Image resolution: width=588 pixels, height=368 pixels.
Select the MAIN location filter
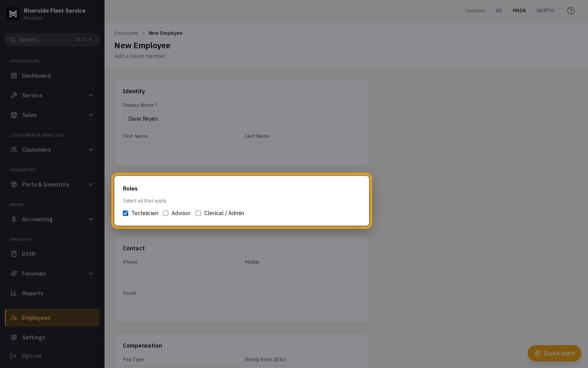click(519, 11)
